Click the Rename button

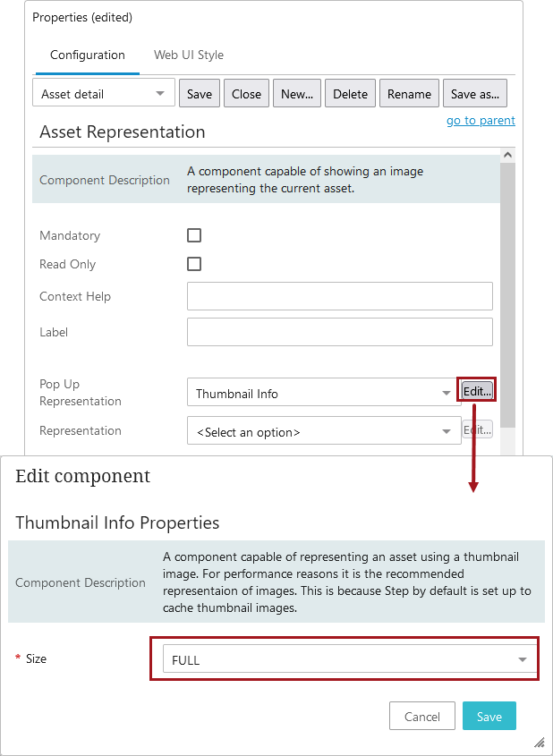[x=409, y=92]
